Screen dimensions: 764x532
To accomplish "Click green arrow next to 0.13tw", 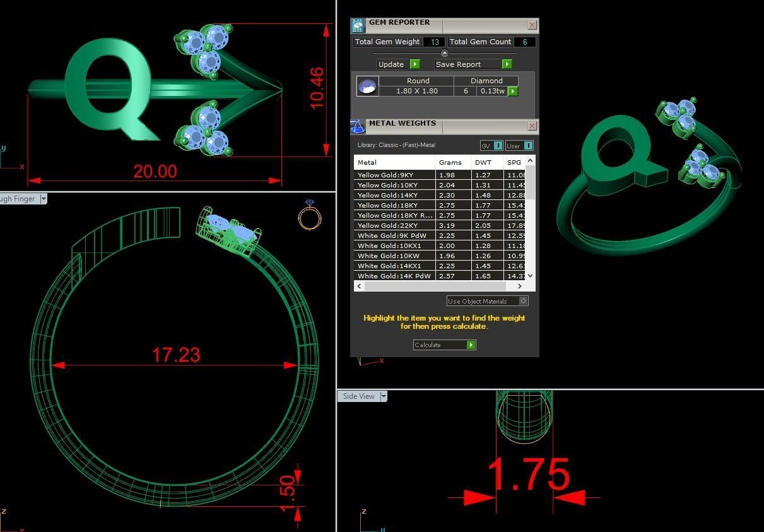I will click(x=513, y=92).
